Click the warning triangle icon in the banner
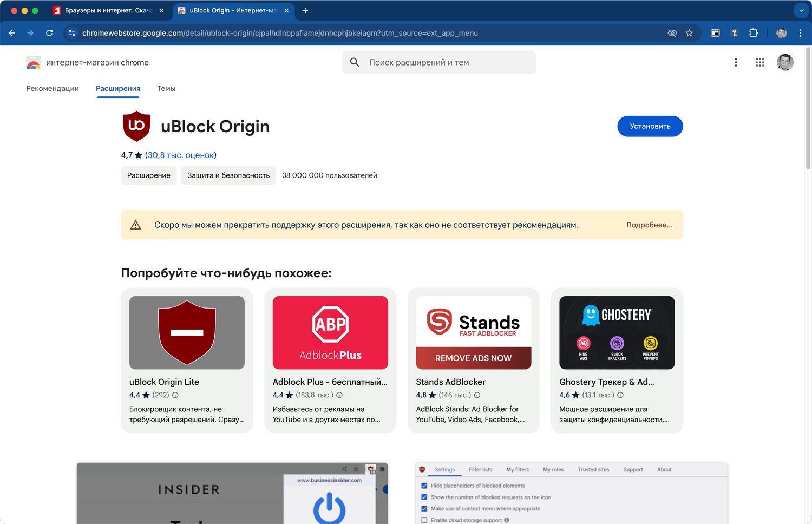 click(x=136, y=225)
